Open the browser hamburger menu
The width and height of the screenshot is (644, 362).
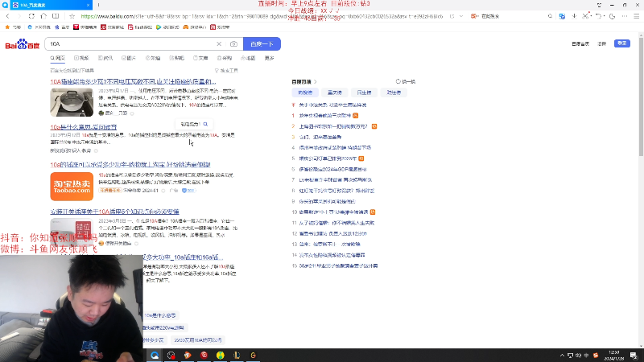[636, 16]
